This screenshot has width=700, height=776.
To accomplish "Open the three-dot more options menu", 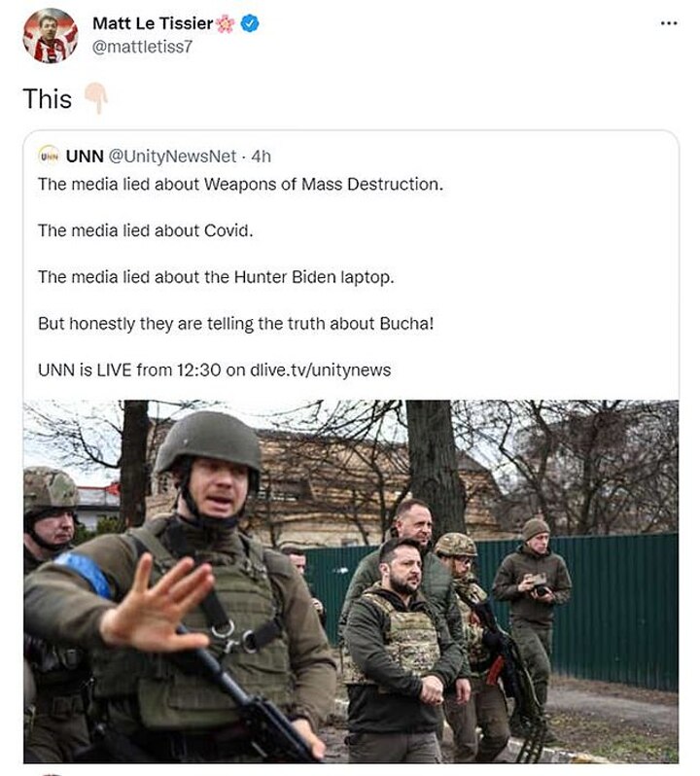I will pyautogui.click(x=669, y=22).
